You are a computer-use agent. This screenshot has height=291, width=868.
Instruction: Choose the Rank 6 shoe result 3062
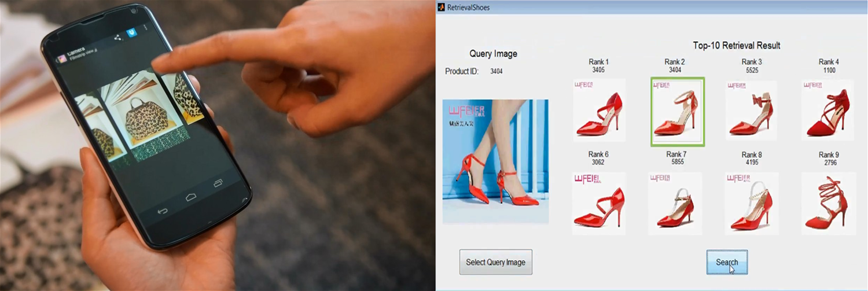click(x=599, y=203)
